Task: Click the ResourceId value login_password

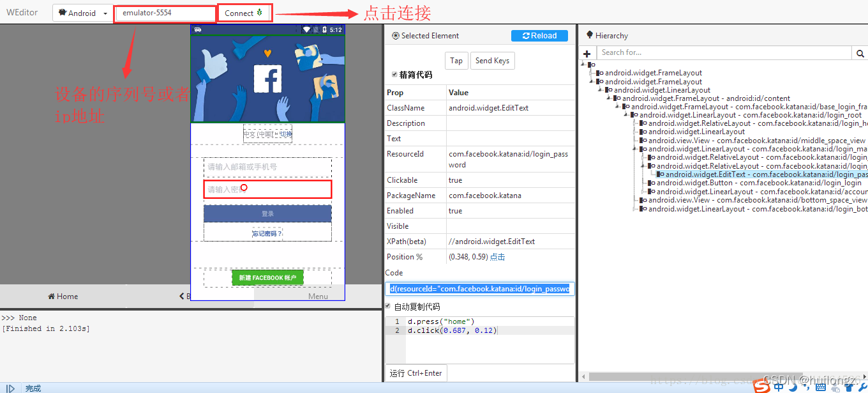Action: click(x=508, y=159)
